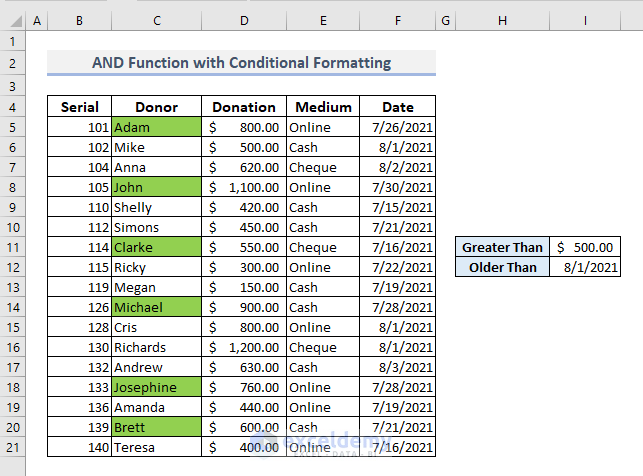643x476 pixels.
Task: Click the $500.00 criteria value cell
Action: [585, 247]
